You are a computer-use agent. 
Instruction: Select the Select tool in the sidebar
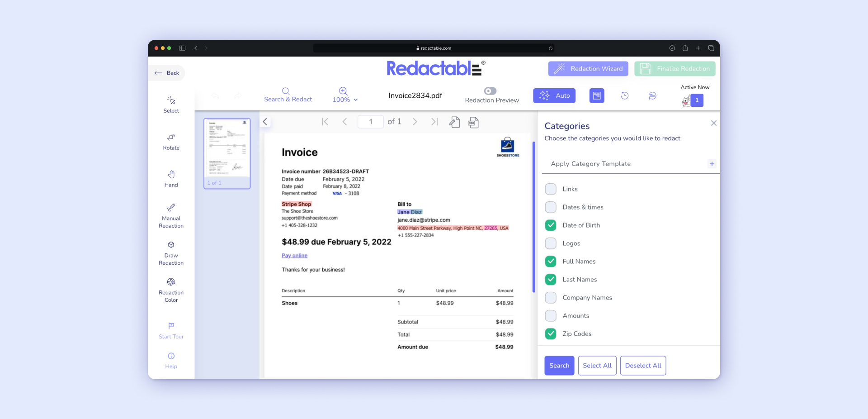(171, 104)
